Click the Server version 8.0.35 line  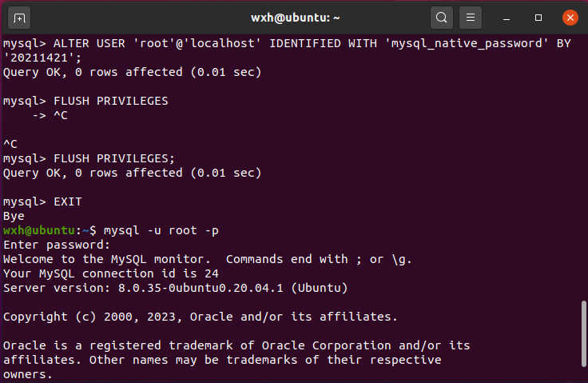[175, 288]
